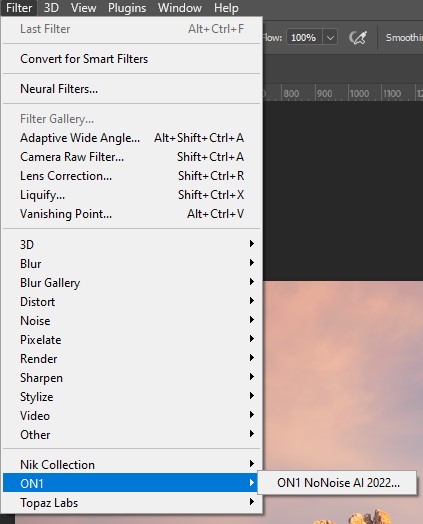The height and width of the screenshot is (524, 423).
Task: Expand the Topaz Labs submenu
Action: [132, 502]
